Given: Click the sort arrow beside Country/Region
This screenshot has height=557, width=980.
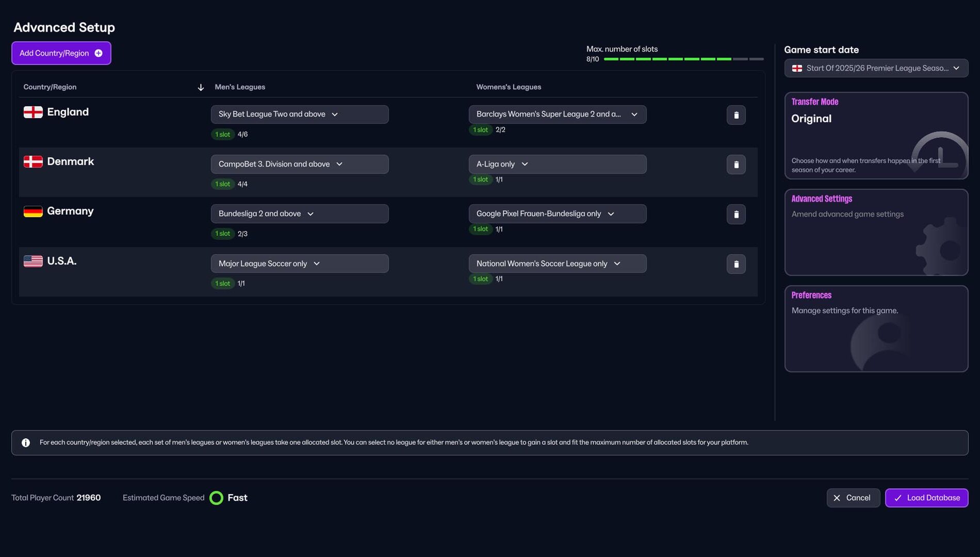Looking at the screenshot, I should pos(201,87).
